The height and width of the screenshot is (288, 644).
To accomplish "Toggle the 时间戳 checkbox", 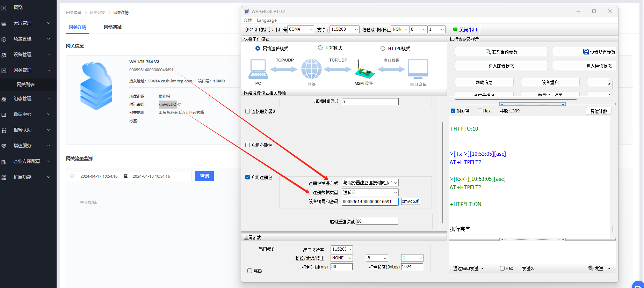I will tap(453, 111).
